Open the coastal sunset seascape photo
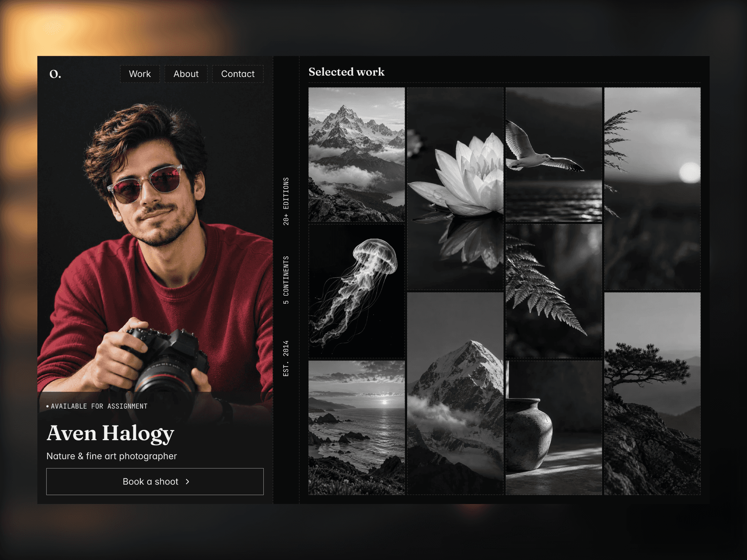This screenshot has width=747, height=560. pos(357,428)
